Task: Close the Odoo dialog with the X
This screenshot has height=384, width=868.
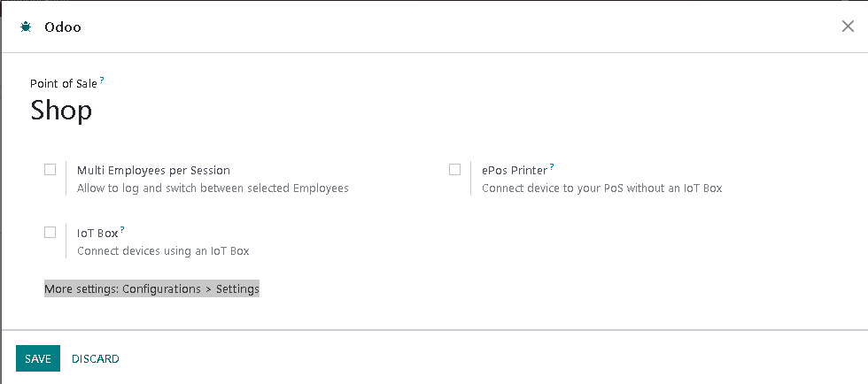Action: [x=848, y=26]
